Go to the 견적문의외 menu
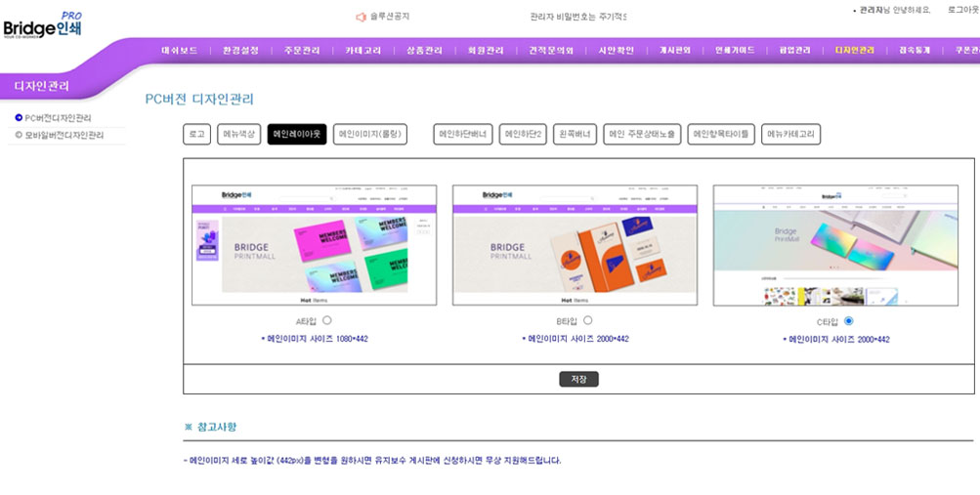The image size is (980, 495). tap(551, 51)
